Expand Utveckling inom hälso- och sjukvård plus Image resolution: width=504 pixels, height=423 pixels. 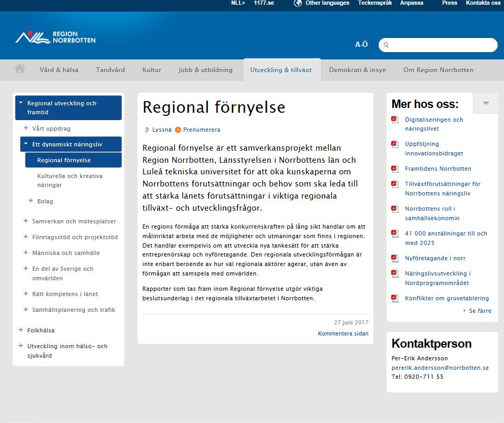point(21,346)
